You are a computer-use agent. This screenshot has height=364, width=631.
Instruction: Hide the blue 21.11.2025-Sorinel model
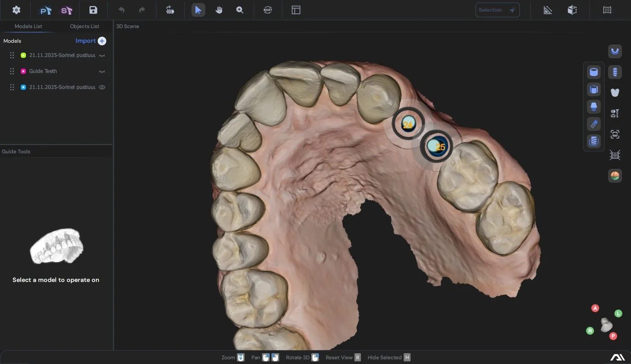(x=102, y=87)
